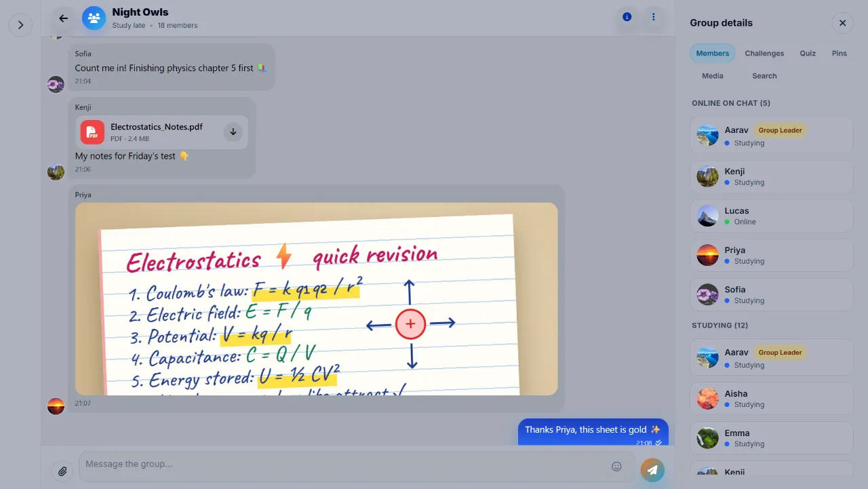Select Lucas member row
Image resolution: width=868 pixels, height=489 pixels.
[772, 216]
